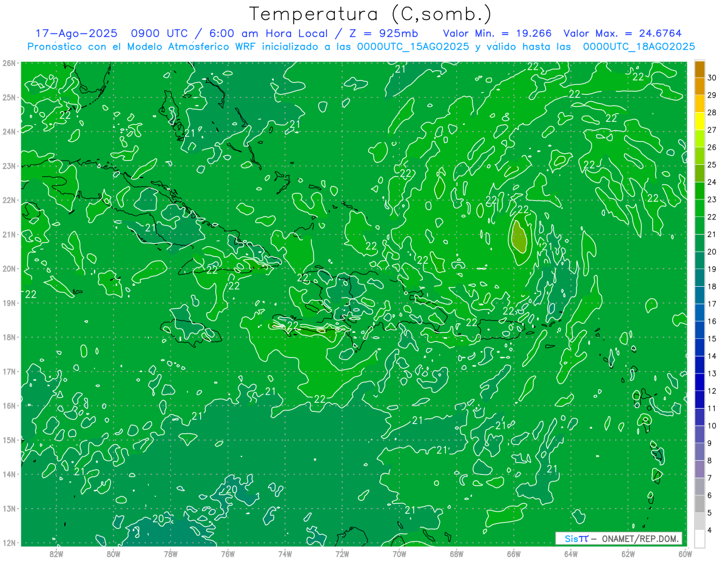Click the 80W longitude axis label
The image size is (728, 562).
[x=113, y=554]
